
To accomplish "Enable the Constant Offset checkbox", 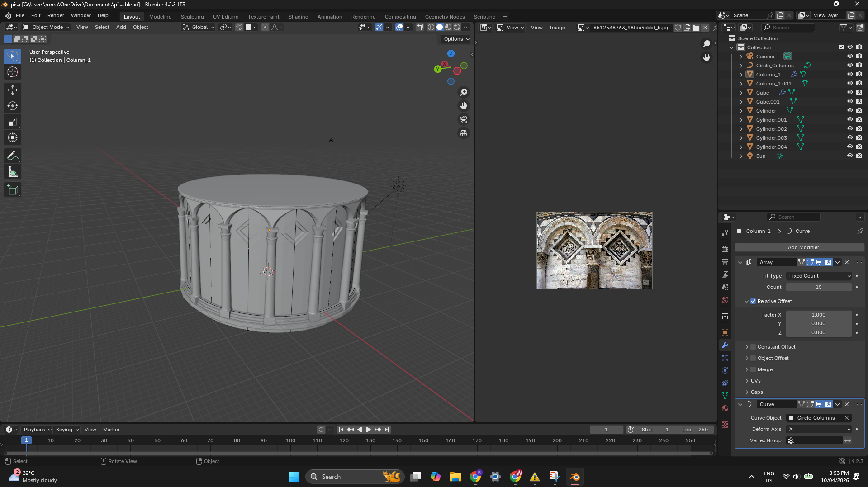I will [x=753, y=347].
